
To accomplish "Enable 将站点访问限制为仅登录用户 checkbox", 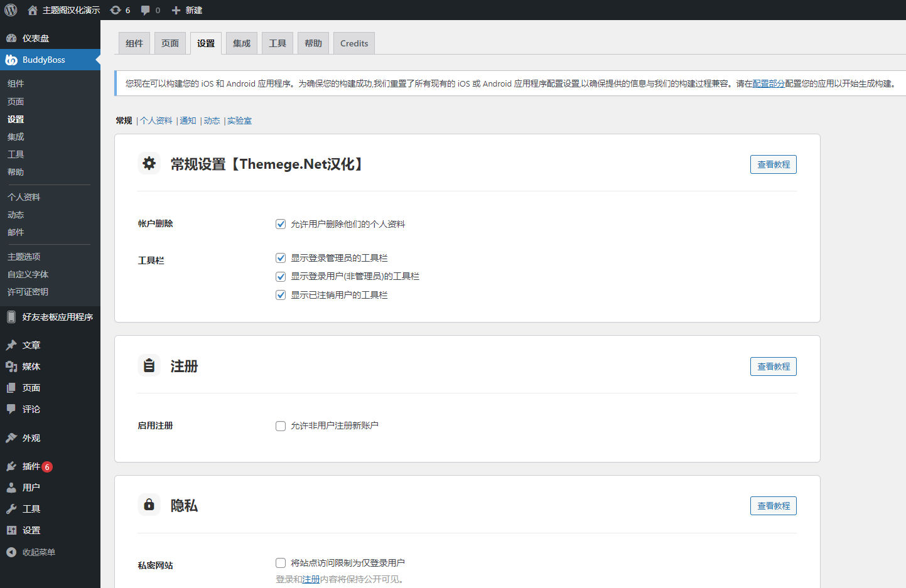I will click(x=281, y=563).
